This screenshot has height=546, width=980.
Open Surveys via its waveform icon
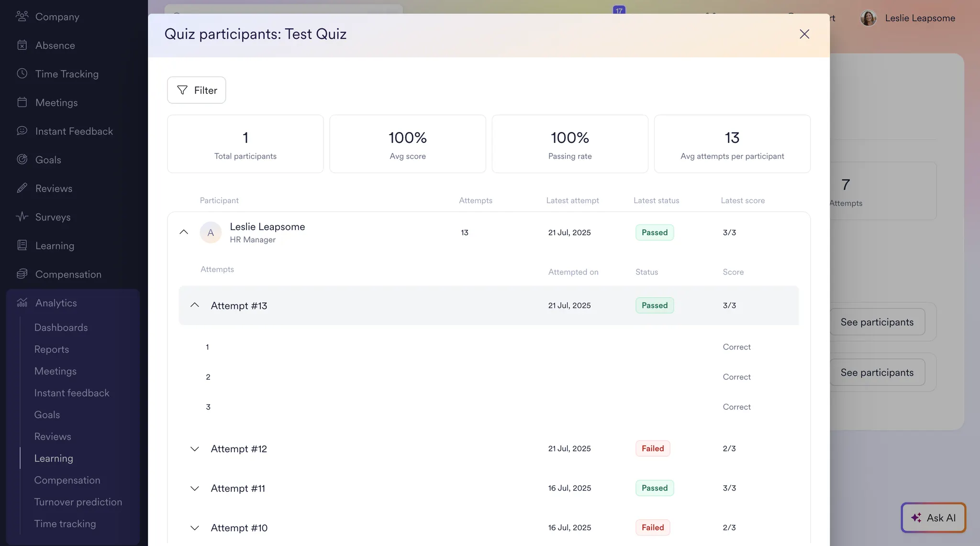(x=22, y=217)
